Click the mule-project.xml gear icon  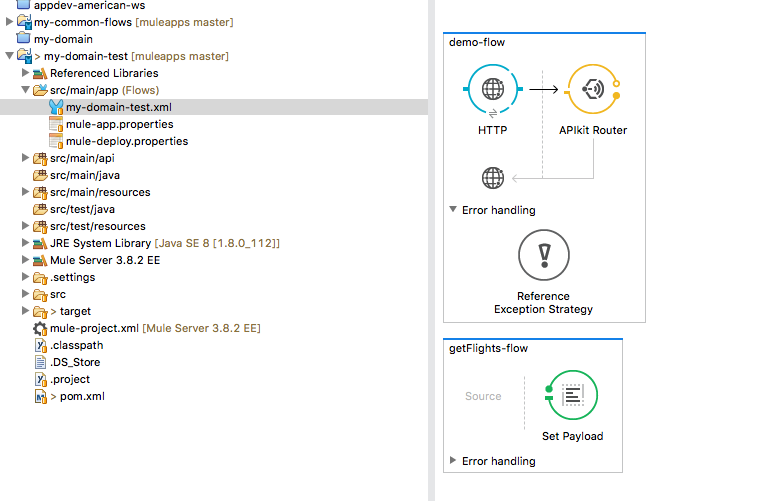(40, 329)
